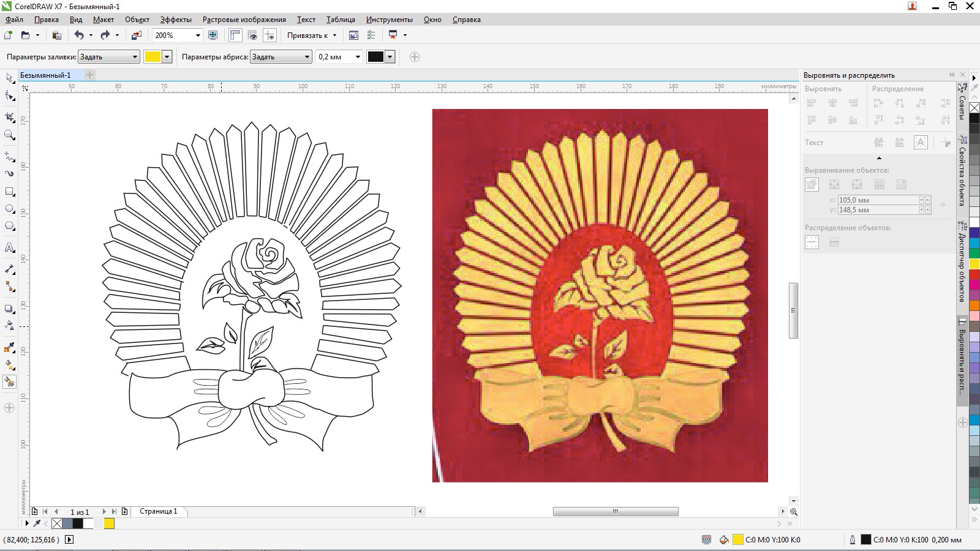Collapse the align docker upper section arrow
Screen dimensions: 980x551
[x=879, y=159]
